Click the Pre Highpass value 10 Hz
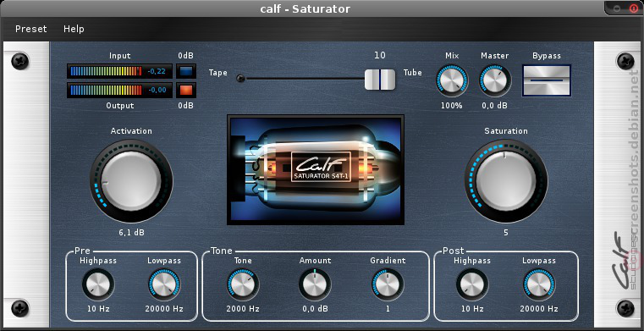This screenshot has width=644, height=331. [98, 308]
